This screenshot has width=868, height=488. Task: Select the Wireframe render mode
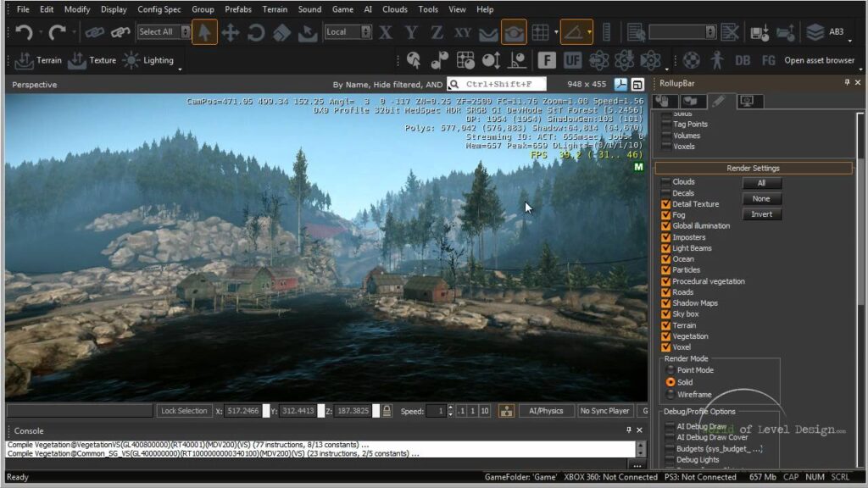tap(670, 394)
